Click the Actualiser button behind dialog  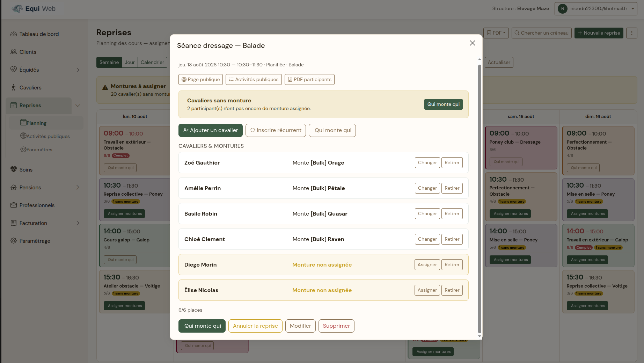(x=499, y=62)
